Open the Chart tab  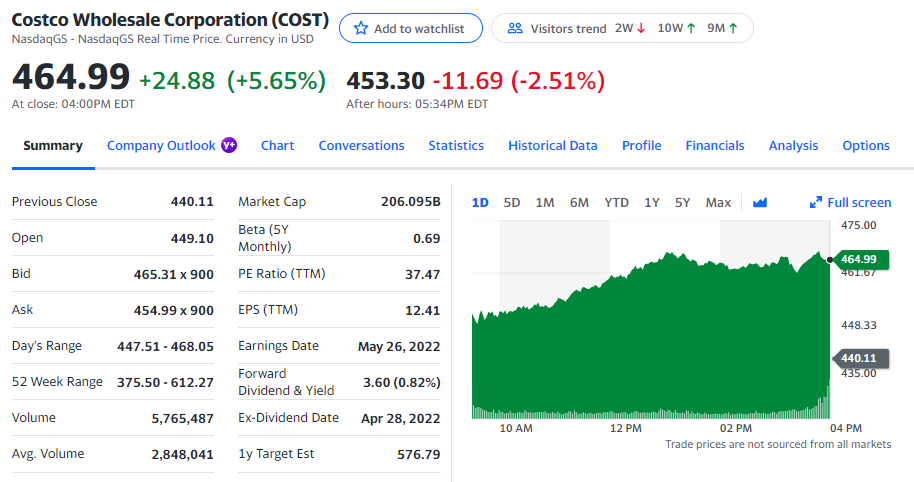277,146
